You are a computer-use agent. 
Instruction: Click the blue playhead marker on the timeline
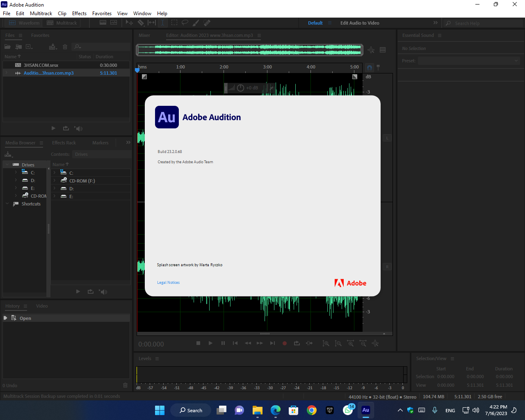[x=137, y=70]
